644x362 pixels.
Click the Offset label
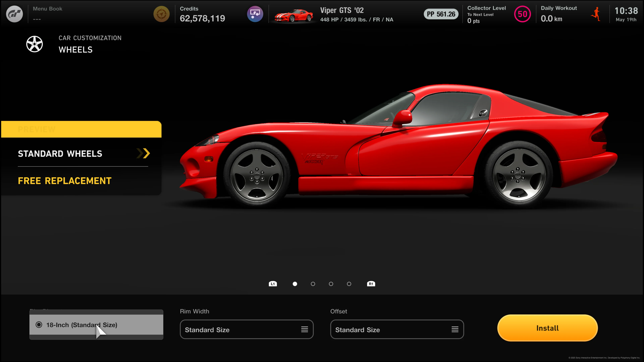[x=338, y=311]
